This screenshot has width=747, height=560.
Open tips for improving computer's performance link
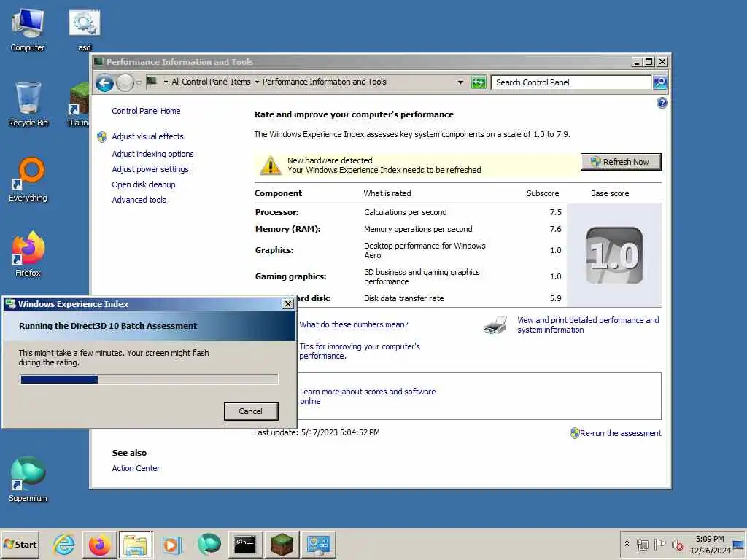point(360,351)
